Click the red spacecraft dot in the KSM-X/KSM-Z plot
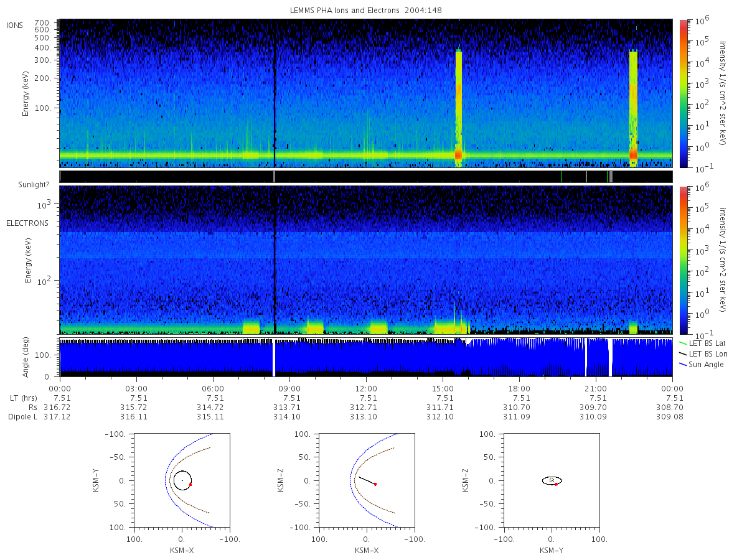This screenshot has height=560, width=747. [x=375, y=484]
